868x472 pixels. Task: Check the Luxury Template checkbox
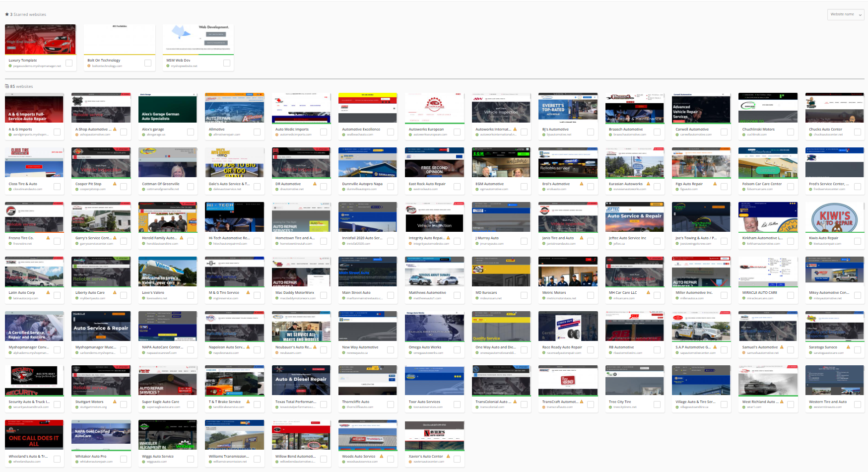coord(69,63)
